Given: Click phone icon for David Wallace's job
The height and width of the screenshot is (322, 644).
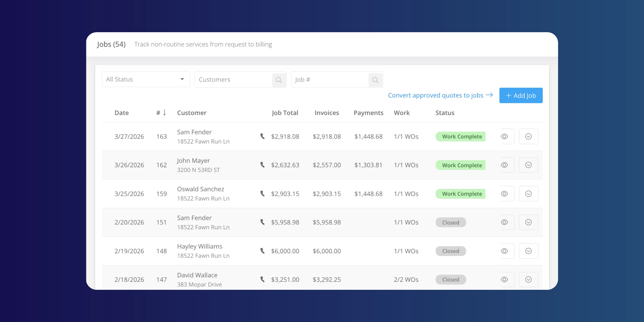Looking at the screenshot, I should 262,279.
